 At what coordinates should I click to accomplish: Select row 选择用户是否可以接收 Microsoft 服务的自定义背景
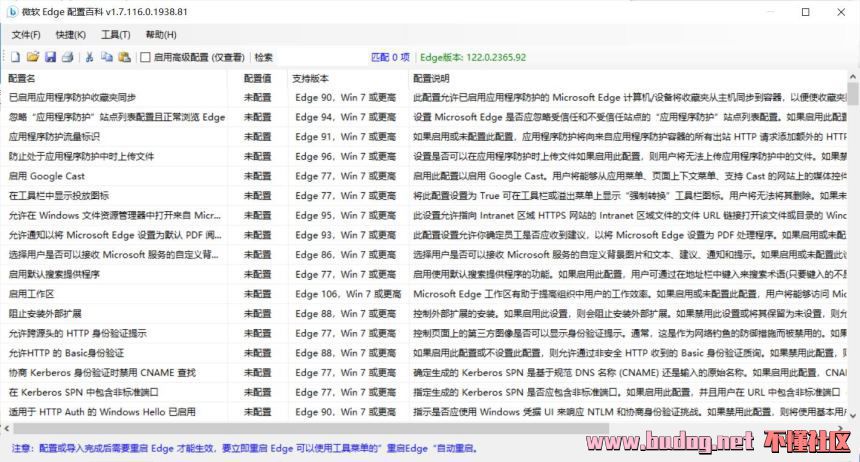click(x=425, y=255)
